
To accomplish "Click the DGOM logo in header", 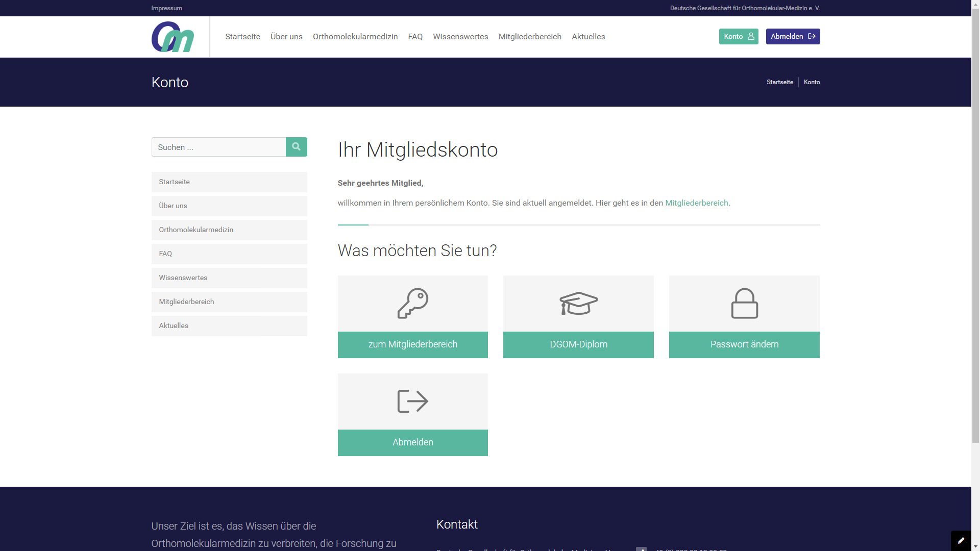I will click(173, 37).
